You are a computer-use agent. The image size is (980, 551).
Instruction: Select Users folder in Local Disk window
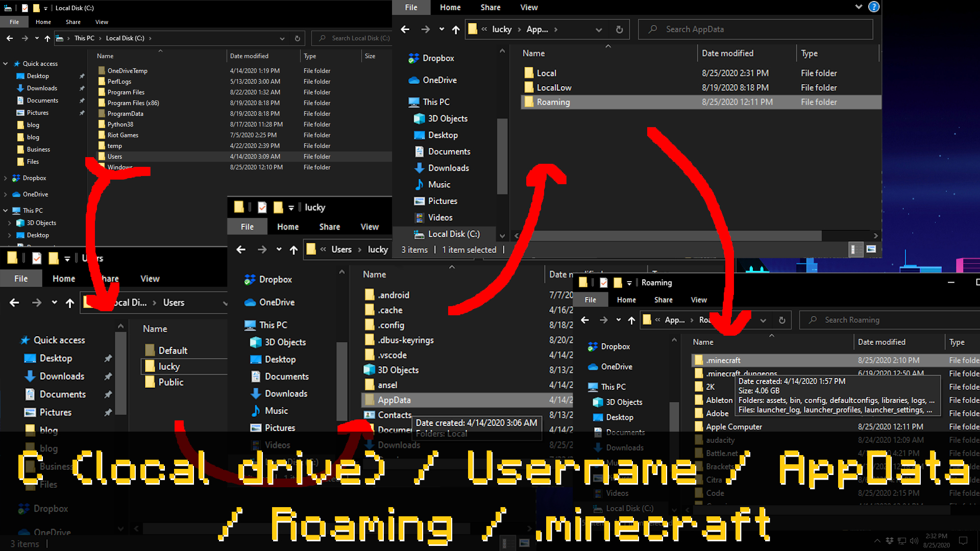click(x=244, y=157)
